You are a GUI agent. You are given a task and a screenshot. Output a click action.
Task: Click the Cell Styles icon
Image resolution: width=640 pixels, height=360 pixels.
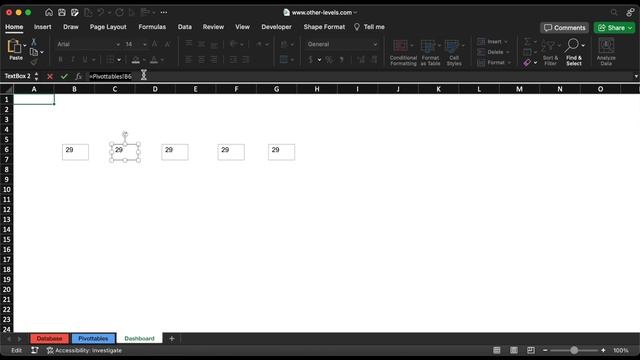click(x=452, y=46)
